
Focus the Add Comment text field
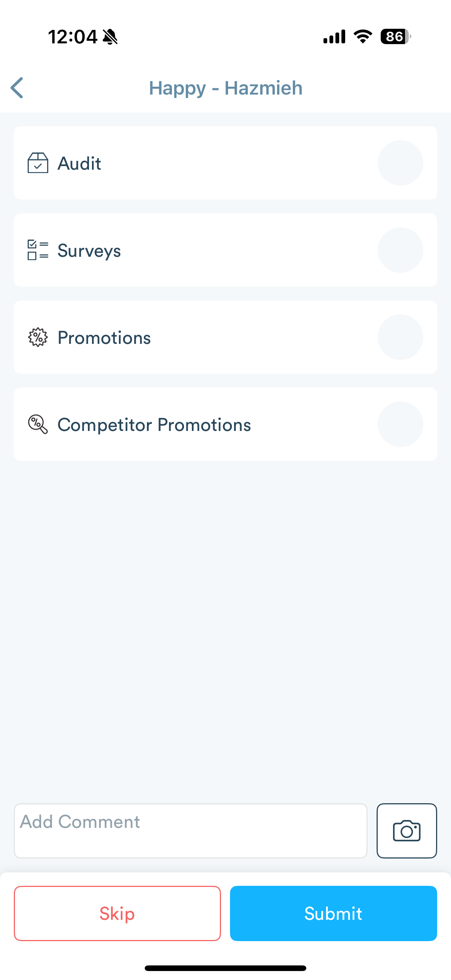tap(190, 831)
